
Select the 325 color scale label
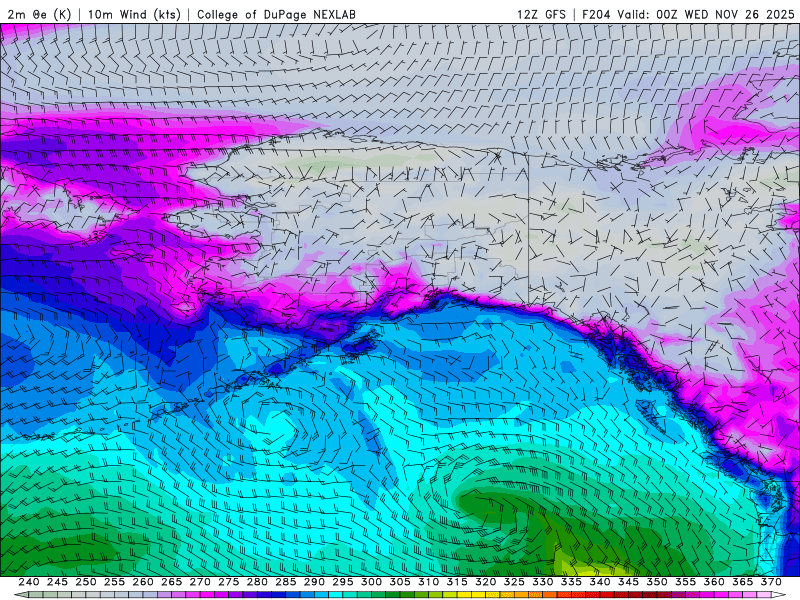[514, 582]
